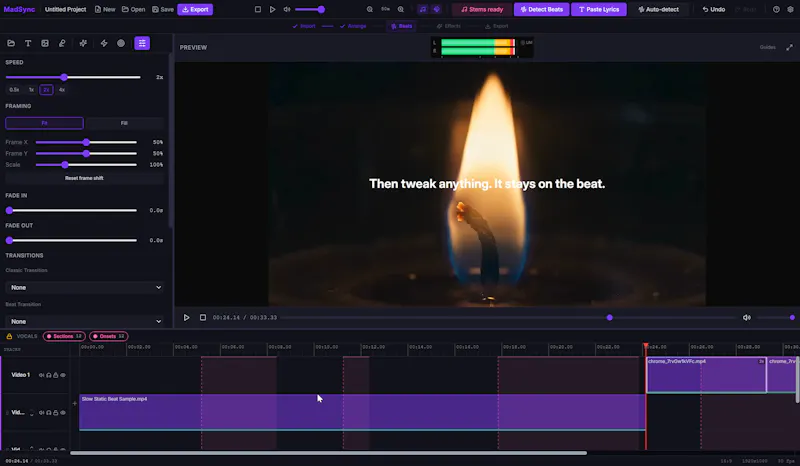Click the top toolbar play icon
This screenshot has width=800, height=466.
(x=272, y=9)
